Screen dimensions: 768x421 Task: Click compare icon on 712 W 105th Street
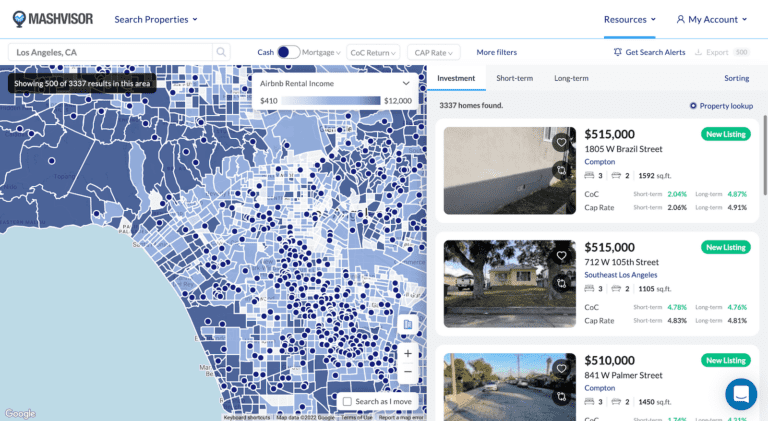[x=562, y=283]
